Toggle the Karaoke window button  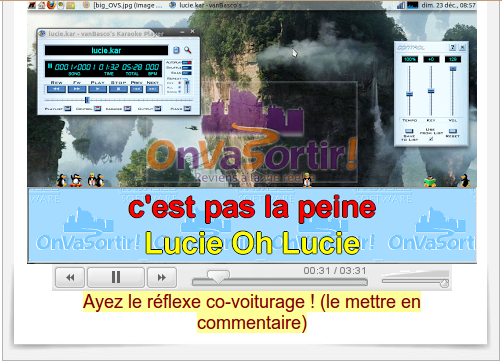[127, 109]
